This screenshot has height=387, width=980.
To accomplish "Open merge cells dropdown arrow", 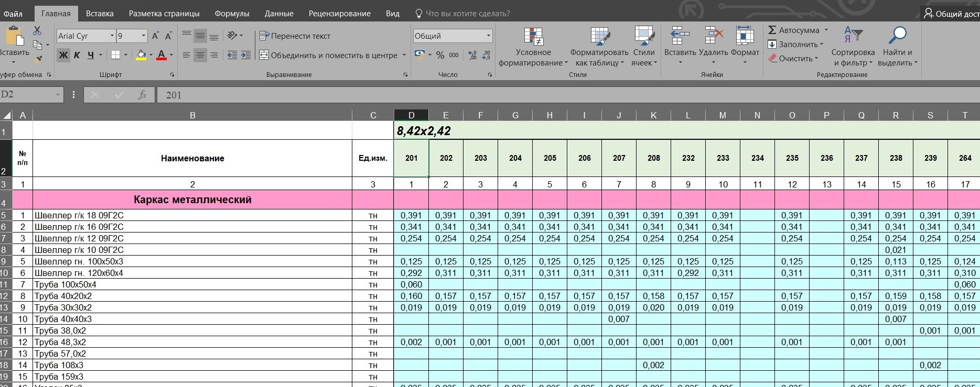I will (404, 55).
